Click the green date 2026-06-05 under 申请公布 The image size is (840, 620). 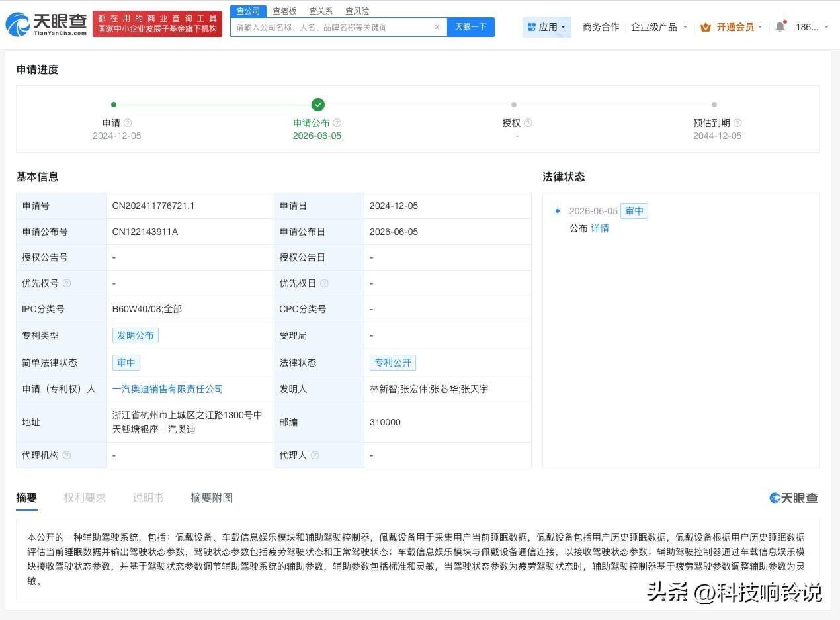tap(317, 136)
